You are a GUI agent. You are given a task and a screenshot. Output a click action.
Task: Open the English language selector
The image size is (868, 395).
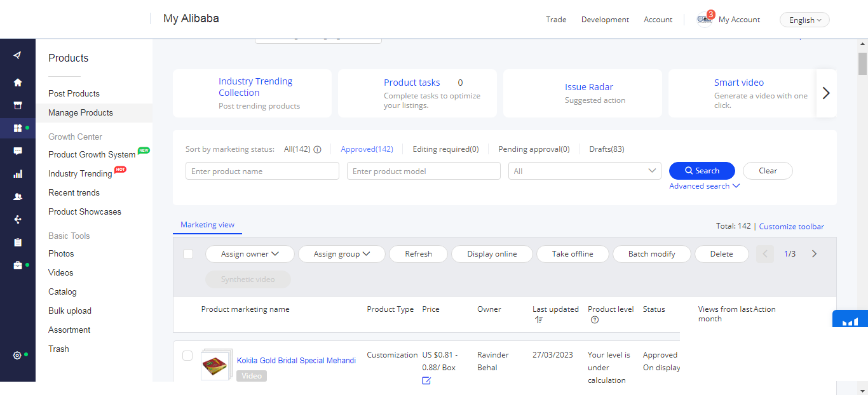tap(804, 20)
